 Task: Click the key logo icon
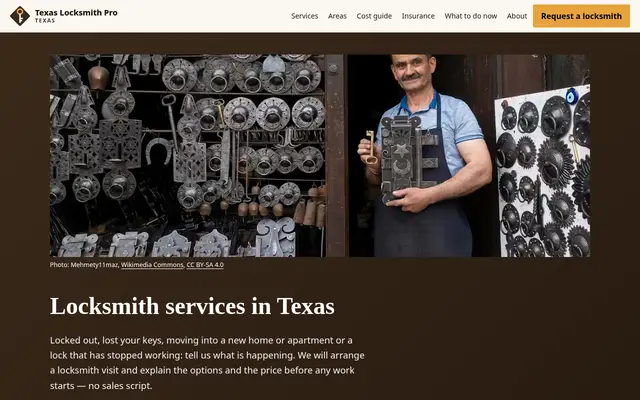pos(20,16)
